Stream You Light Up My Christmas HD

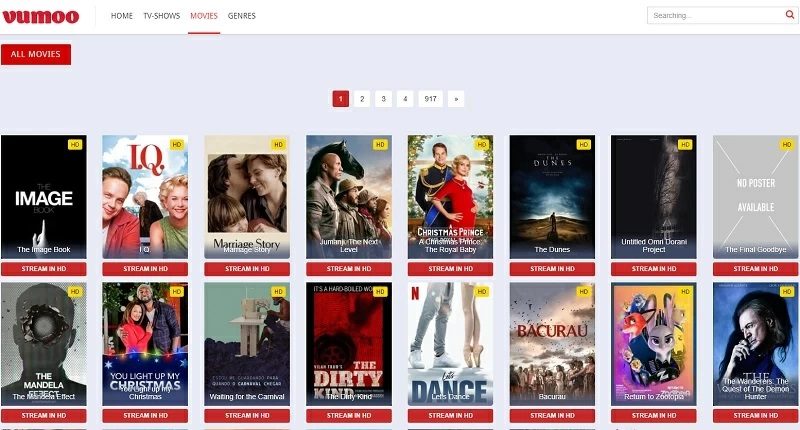(145, 416)
